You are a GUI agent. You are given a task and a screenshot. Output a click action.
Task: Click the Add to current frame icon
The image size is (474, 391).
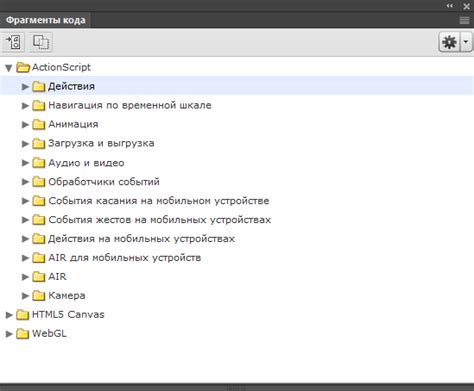coord(13,42)
